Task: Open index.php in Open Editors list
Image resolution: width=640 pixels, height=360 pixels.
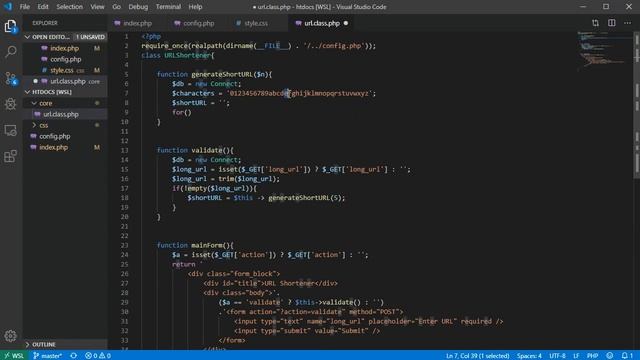Action: click(64, 48)
